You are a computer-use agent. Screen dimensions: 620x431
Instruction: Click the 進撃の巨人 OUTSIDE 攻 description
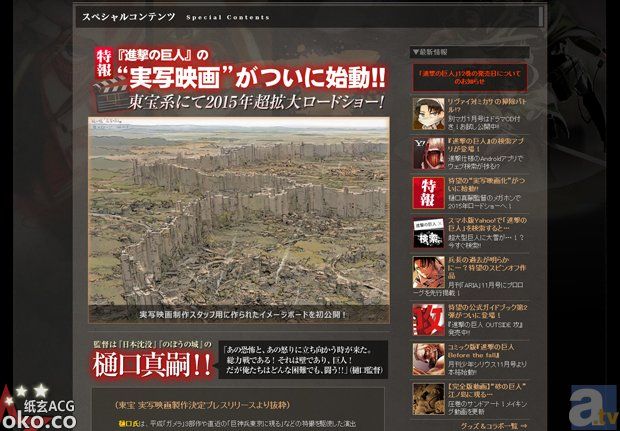486,328
